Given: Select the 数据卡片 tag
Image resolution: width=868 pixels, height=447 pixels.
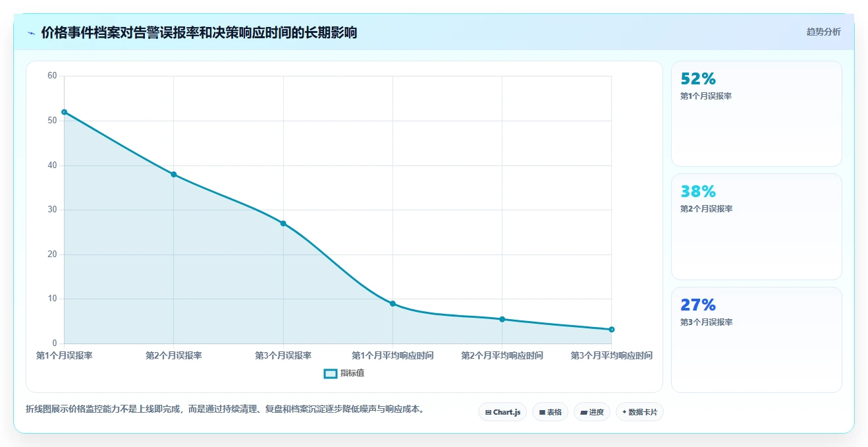Looking at the screenshot, I should point(639,412).
